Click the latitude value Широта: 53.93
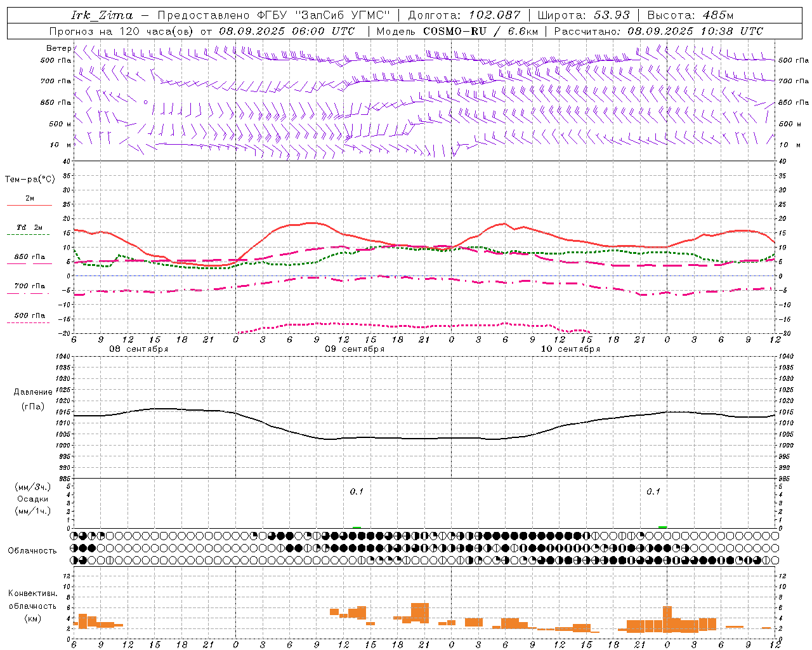This screenshot has height=650, width=812. tap(584, 15)
